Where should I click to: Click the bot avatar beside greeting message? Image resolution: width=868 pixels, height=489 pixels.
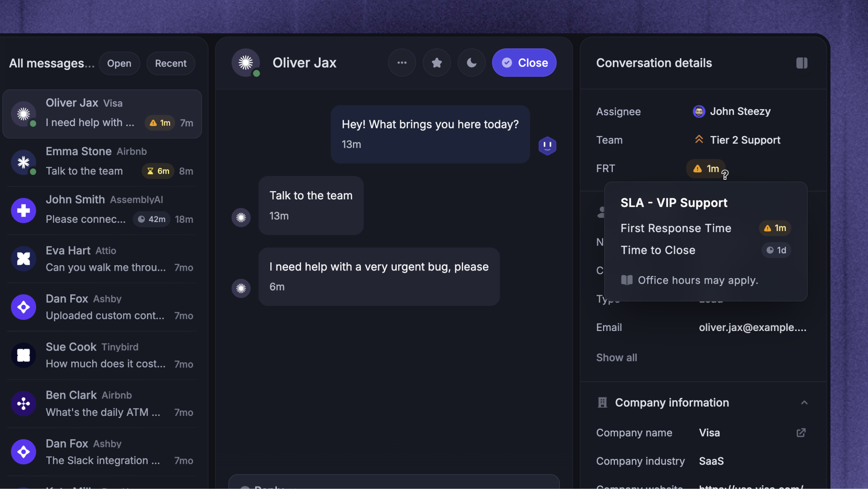547,145
